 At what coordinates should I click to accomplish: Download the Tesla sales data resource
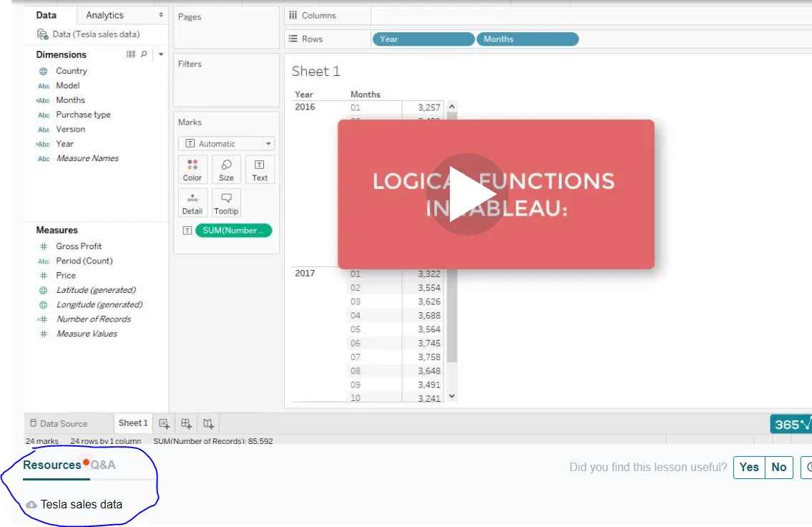tap(81, 504)
